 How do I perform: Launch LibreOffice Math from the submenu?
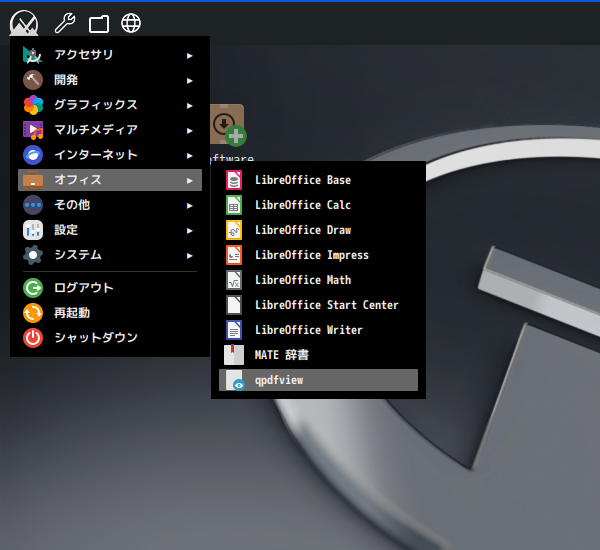[318, 280]
